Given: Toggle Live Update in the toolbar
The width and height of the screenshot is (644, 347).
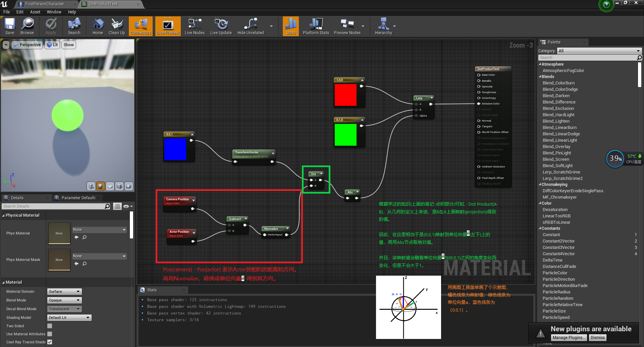Looking at the screenshot, I should 221,26.
